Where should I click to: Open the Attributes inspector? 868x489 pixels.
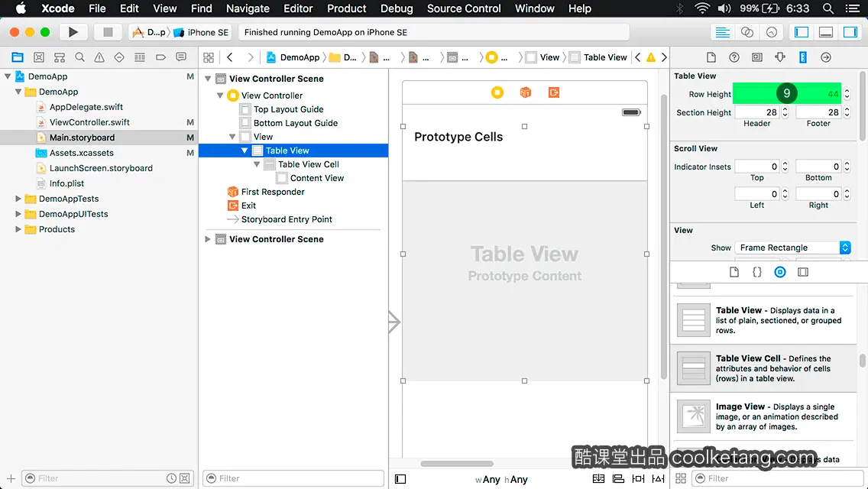click(780, 57)
